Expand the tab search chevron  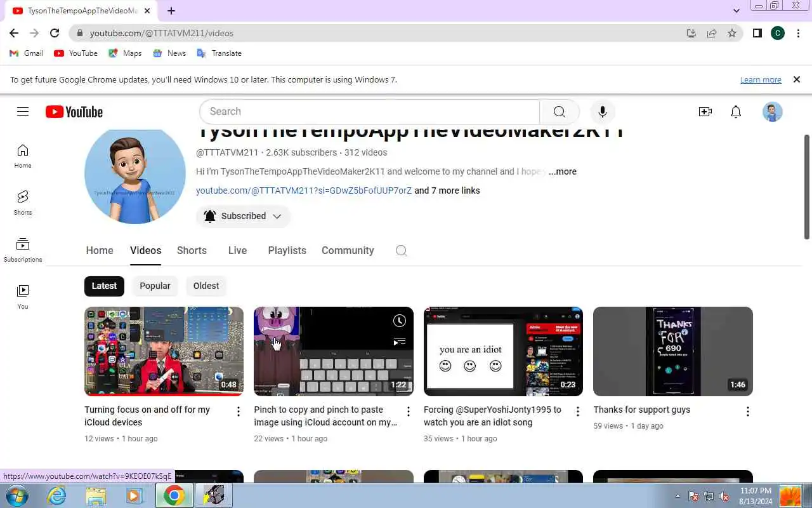[x=736, y=11]
